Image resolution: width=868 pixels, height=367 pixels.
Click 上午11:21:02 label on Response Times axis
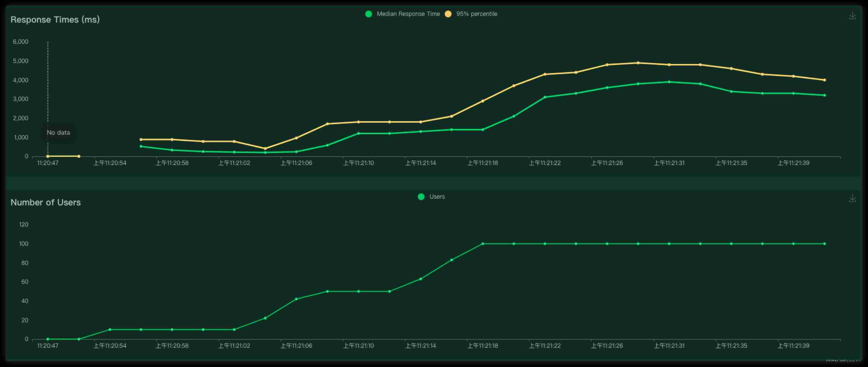coord(234,163)
